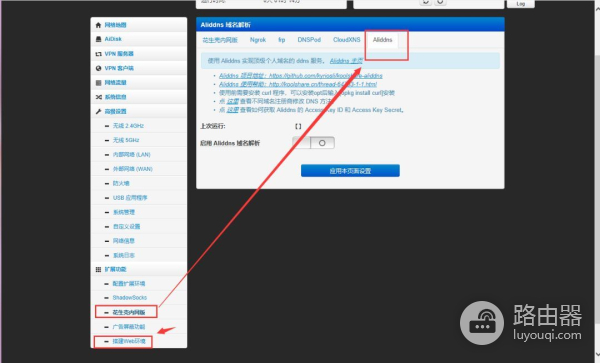
Task: Open 搭建Web环境 in the sidebar
Action: pyautogui.click(x=129, y=341)
